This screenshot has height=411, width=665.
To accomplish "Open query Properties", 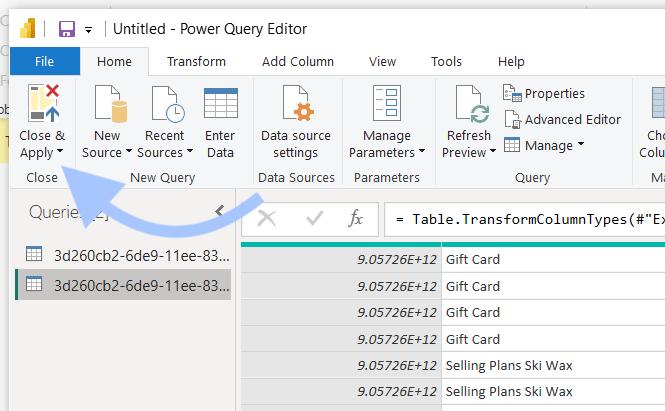I will 544,93.
